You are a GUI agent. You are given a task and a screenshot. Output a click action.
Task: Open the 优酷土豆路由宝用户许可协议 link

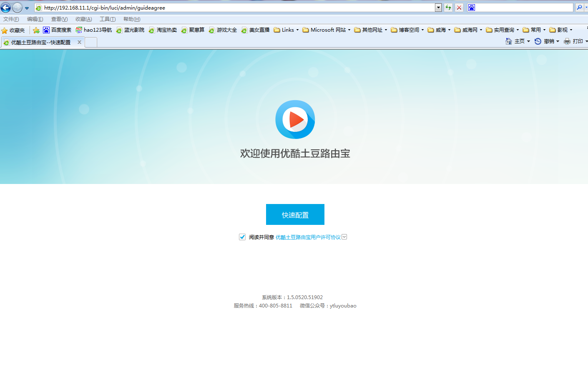(308, 237)
